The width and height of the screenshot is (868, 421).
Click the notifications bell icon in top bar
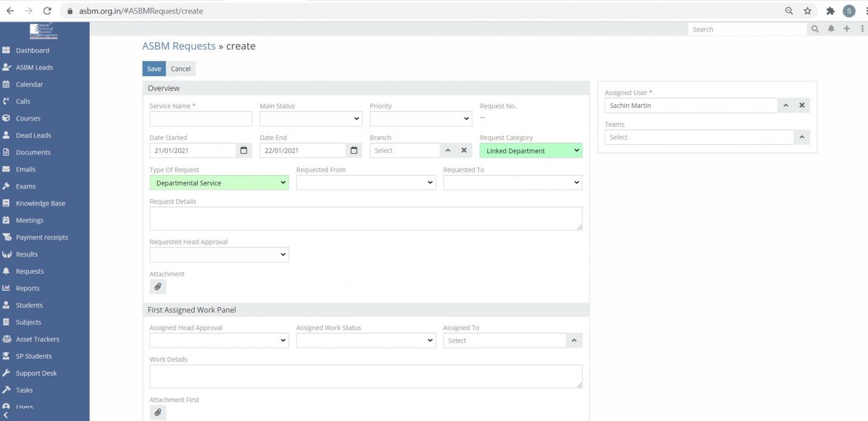(831, 29)
